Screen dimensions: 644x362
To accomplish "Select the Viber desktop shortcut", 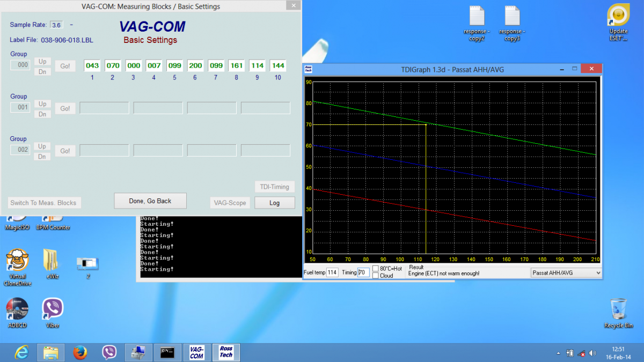I will tap(53, 313).
